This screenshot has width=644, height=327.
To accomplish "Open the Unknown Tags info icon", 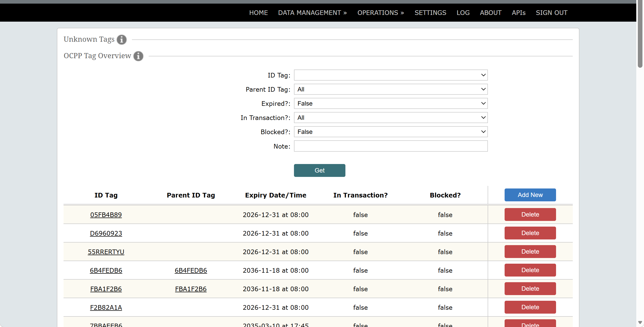I will [121, 40].
